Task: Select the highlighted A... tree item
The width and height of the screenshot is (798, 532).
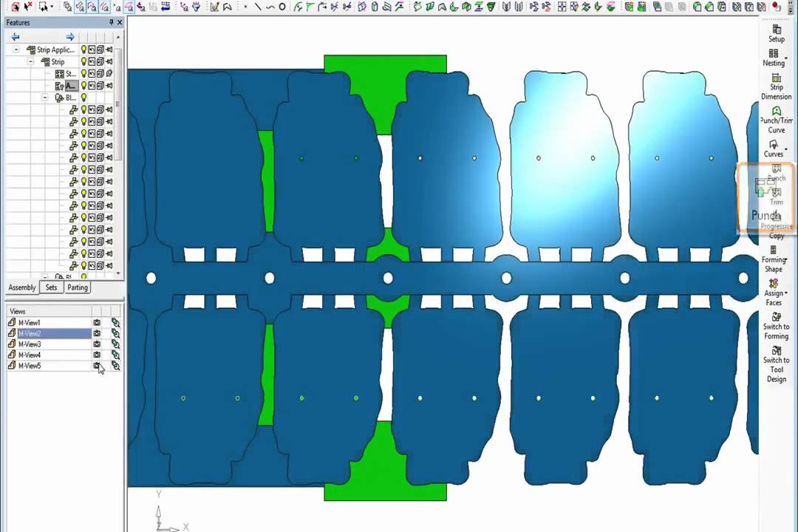Action: click(x=71, y=86)
